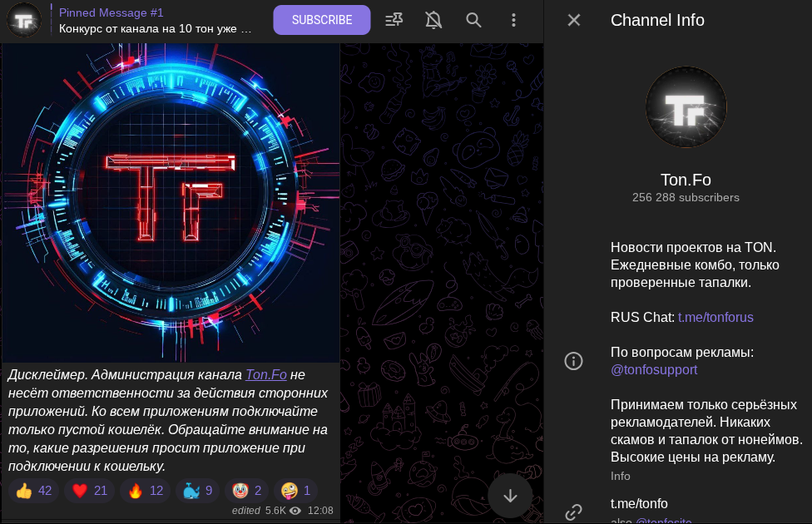The width and height of the screenshot is (812, 524).
Task: Jump to latest messages with down arrow
Action: coord(510,496)
